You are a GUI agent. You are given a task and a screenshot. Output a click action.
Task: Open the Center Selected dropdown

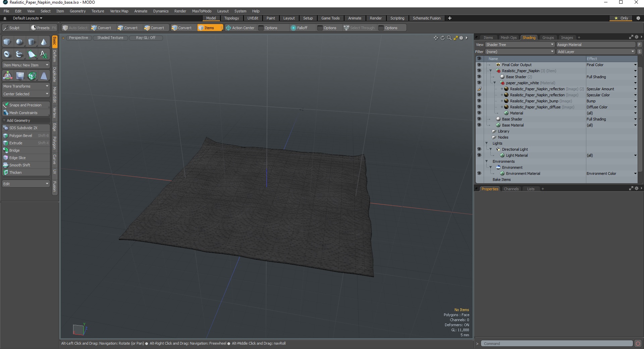(26, 94)
